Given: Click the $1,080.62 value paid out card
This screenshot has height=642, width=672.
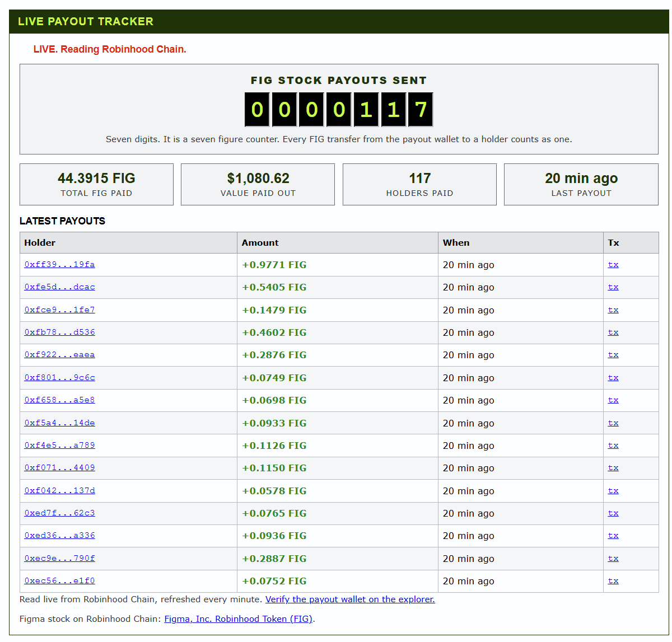Looking at the screenshot, I should pyautogui.click(x=258, y=184).
